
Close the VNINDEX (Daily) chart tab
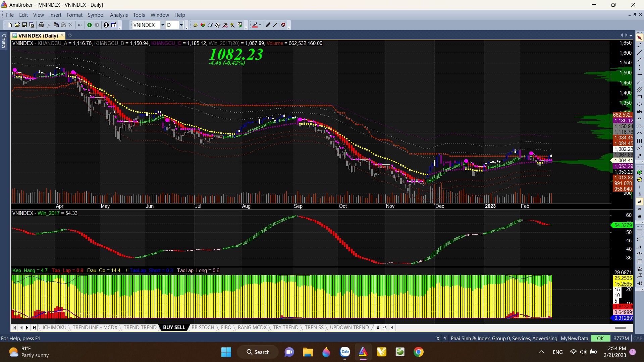62,36
